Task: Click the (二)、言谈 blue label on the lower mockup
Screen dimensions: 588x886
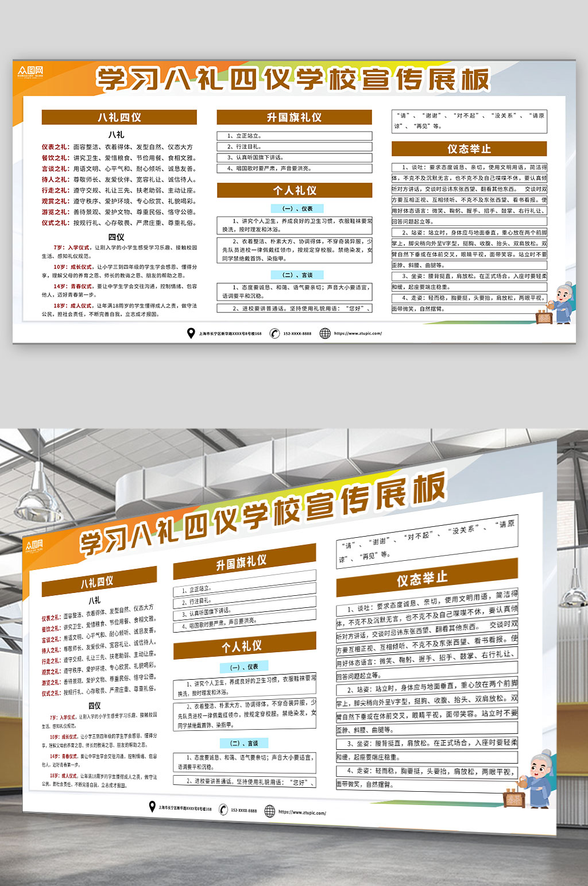Action: tap(244, 743)
